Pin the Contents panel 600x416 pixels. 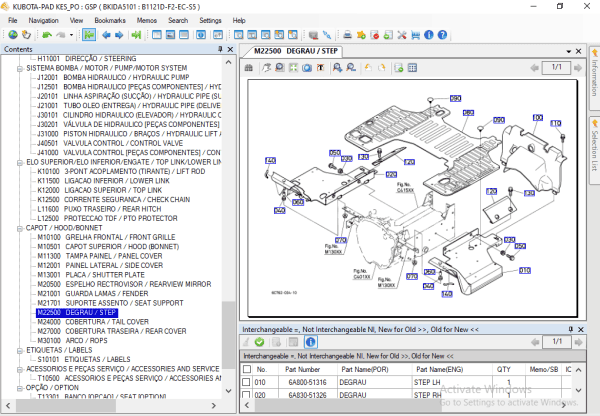[x=220, y=49]
